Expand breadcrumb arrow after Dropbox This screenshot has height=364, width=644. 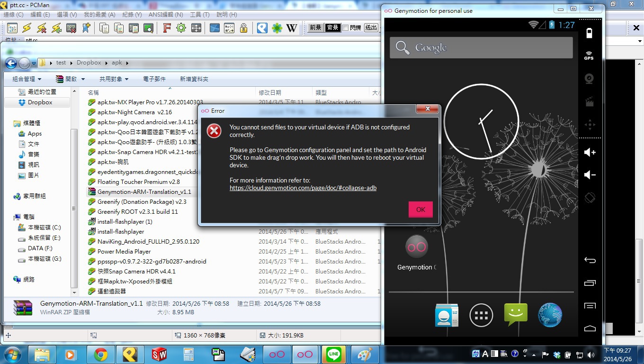pyautogui.click(x=107, y=63)
